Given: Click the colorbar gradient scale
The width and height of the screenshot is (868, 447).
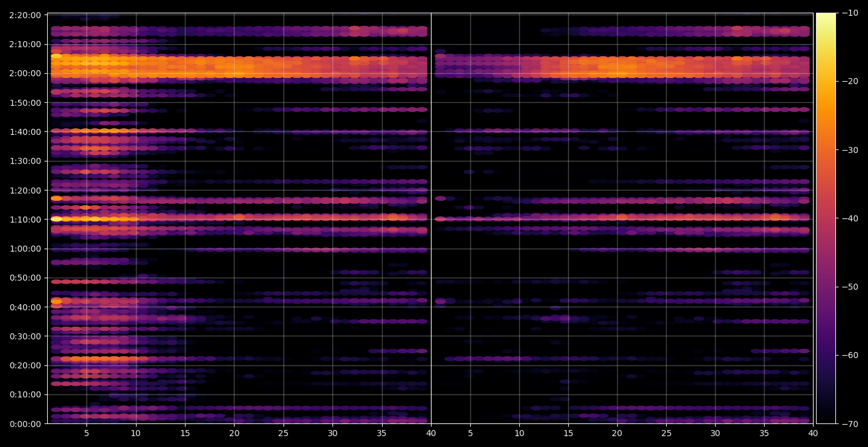Looking at the screenshot, I should point(826,218).
